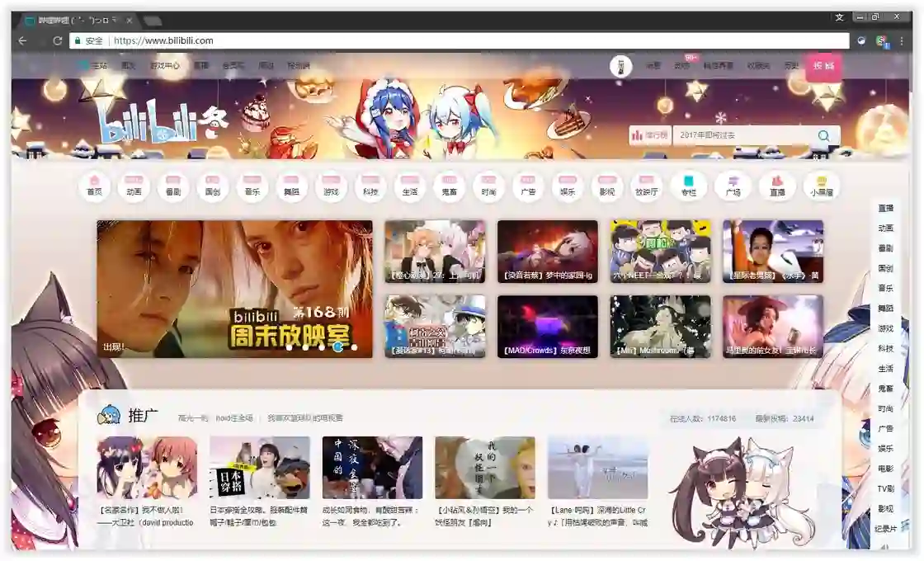
Task: Select 记录片 in right sidebar
Action: click(886, 529)
